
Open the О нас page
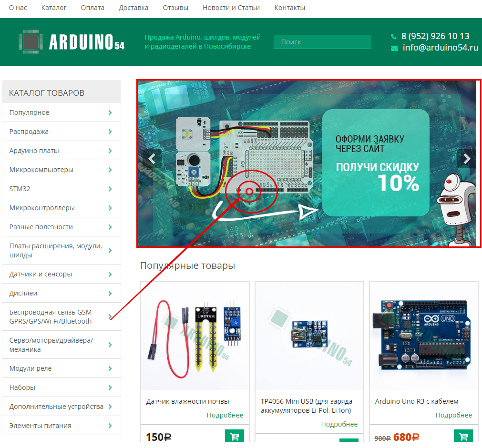coord(18,8)
